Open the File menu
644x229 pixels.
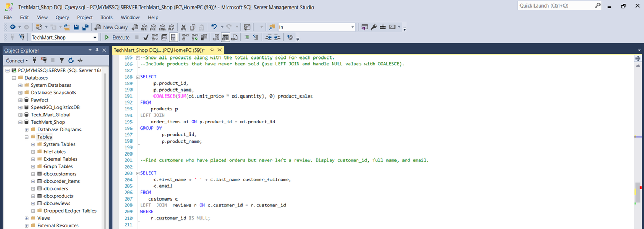point(9,17)
